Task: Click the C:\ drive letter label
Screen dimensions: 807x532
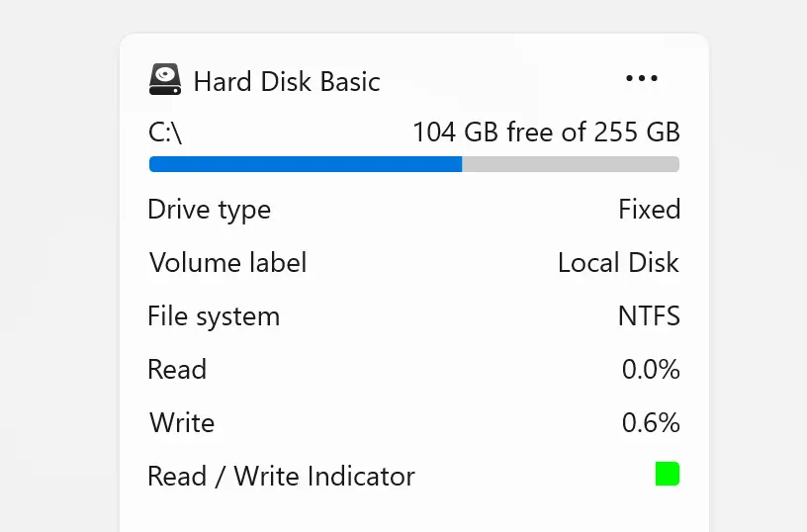Action: tap(165, 132)
